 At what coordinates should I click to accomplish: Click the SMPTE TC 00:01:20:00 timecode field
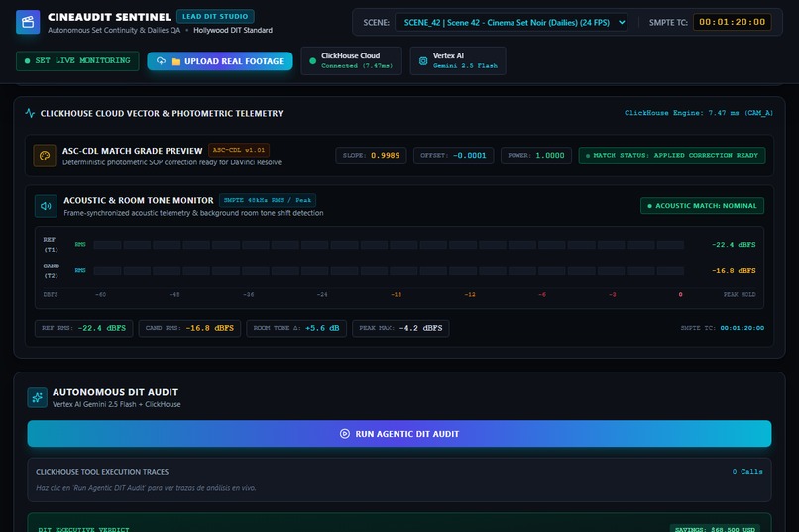(x=733, y=22)
